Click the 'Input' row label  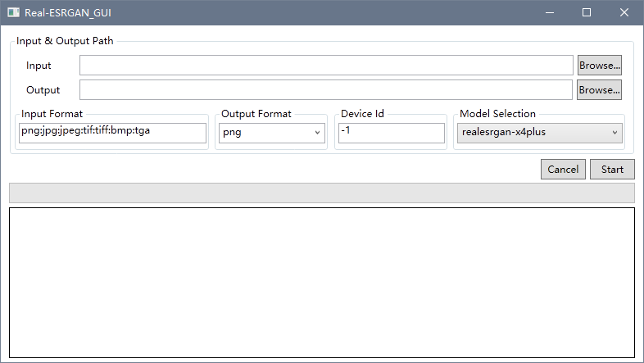(x=39, y=66)
